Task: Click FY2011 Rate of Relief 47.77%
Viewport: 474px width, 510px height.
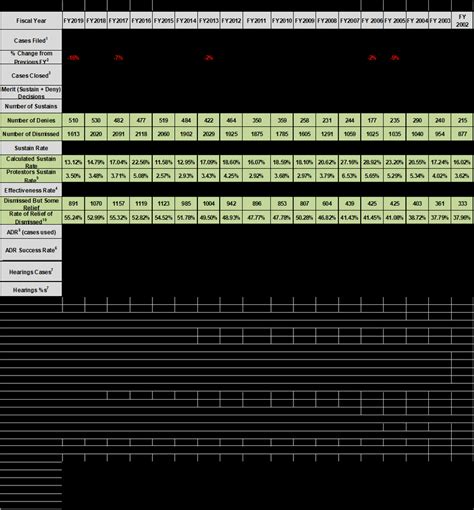Action: point(257,217)
